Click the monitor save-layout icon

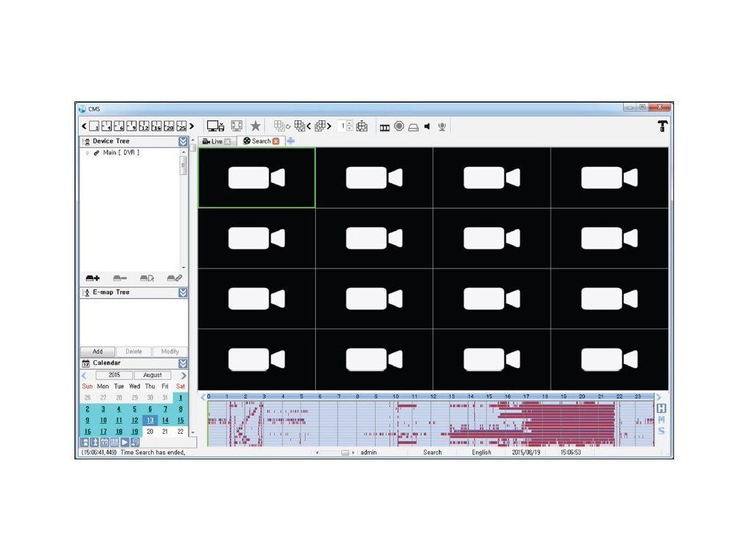click(x=215, y=126)
